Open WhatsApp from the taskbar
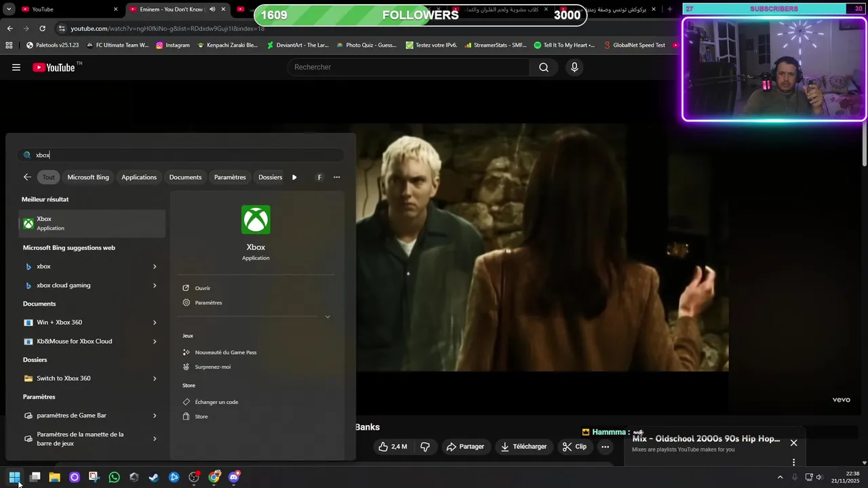This screenshot has height=488, width=868. 114,477
